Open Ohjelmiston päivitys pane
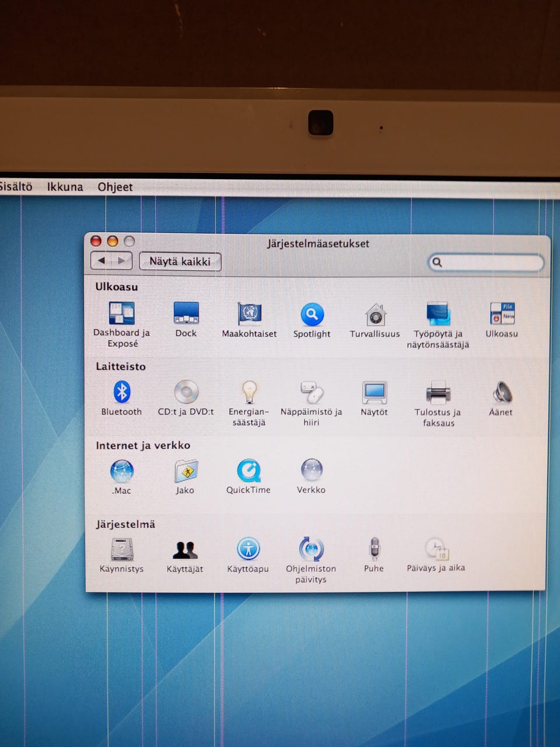Screen dimensions: 560x747 (311, 549)
